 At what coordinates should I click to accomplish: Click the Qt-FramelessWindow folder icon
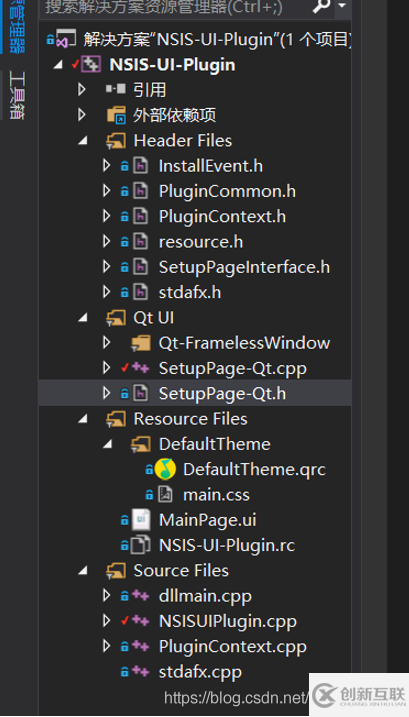coord(141,343)
